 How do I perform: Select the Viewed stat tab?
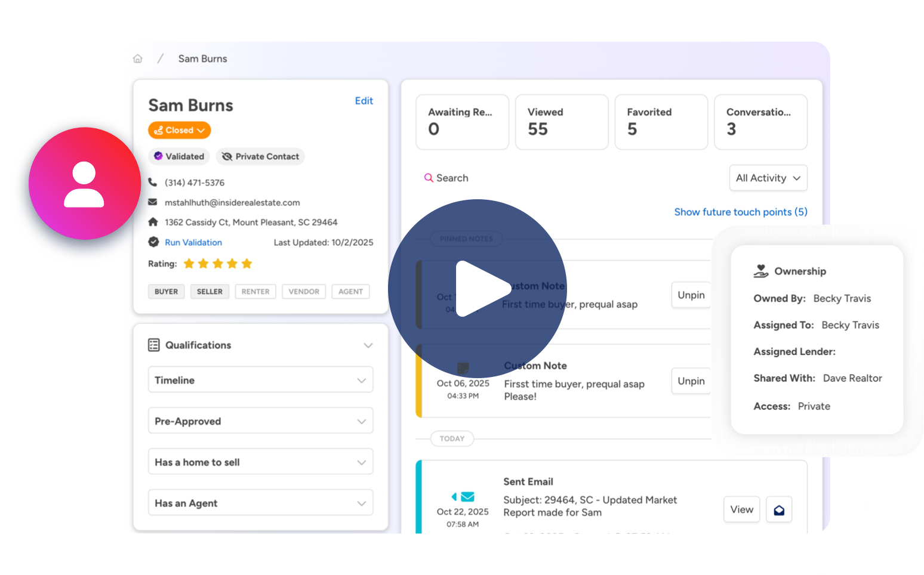tap(562, 122)
